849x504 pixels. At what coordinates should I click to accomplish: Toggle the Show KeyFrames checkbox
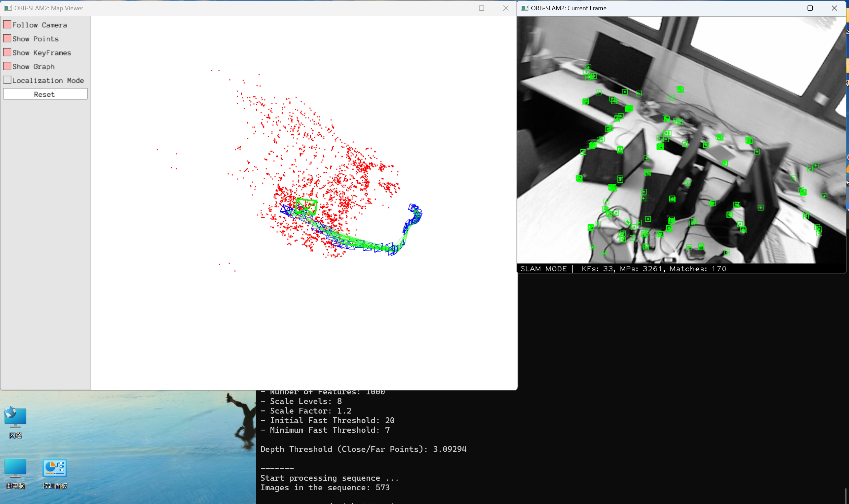pyautogui.click(x=7, y=52)
